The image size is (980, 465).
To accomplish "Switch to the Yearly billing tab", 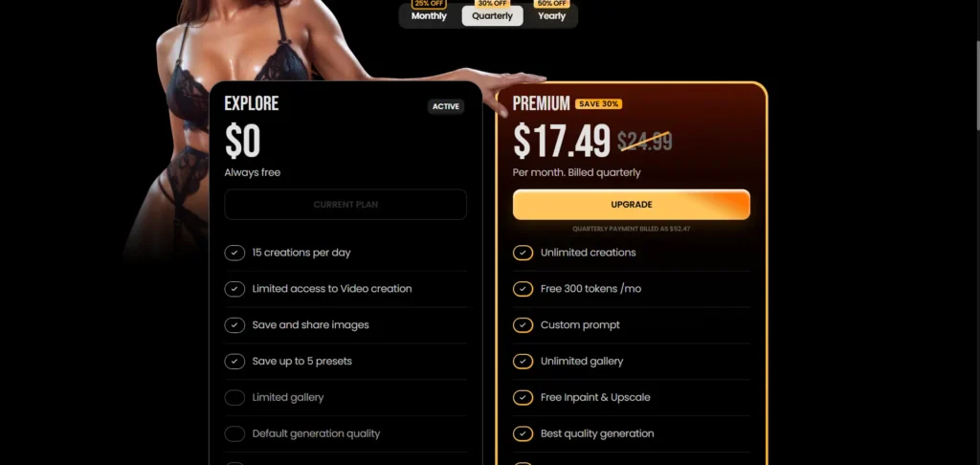I will (x=551, y=16).
